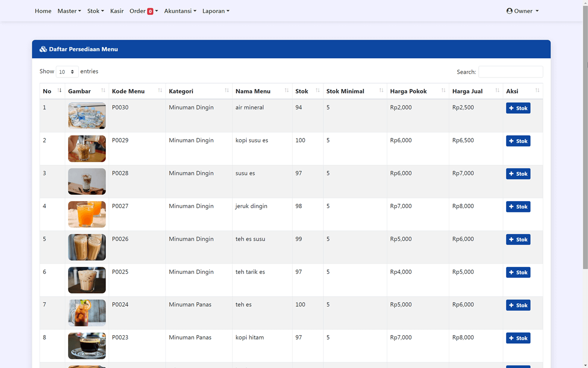Click the code P0025
588x368 pixels.
click(x=120, y=272)
